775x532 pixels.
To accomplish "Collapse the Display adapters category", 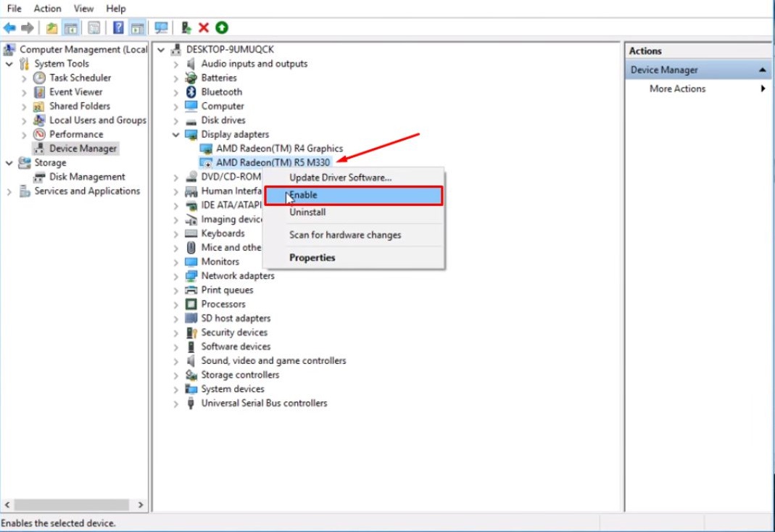I will click(175, 135).
